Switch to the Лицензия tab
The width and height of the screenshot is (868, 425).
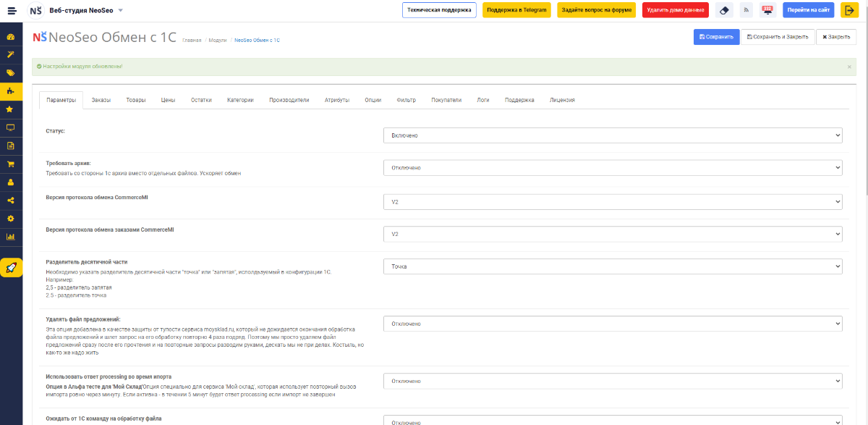tap(562, 101)
